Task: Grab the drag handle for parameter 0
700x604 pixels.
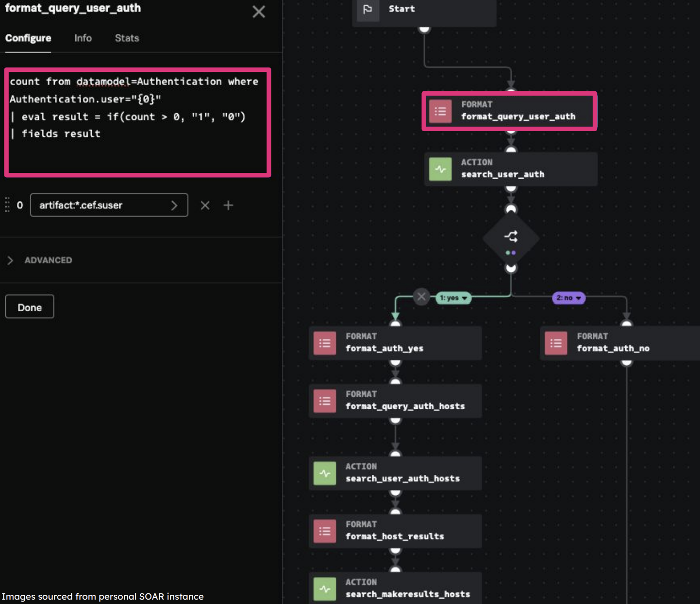Action: tap(7, 205)
